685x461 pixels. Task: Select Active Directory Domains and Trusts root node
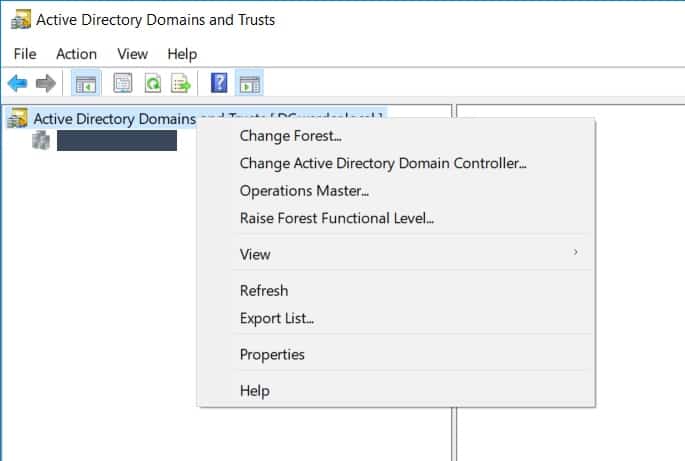(110, 119)
